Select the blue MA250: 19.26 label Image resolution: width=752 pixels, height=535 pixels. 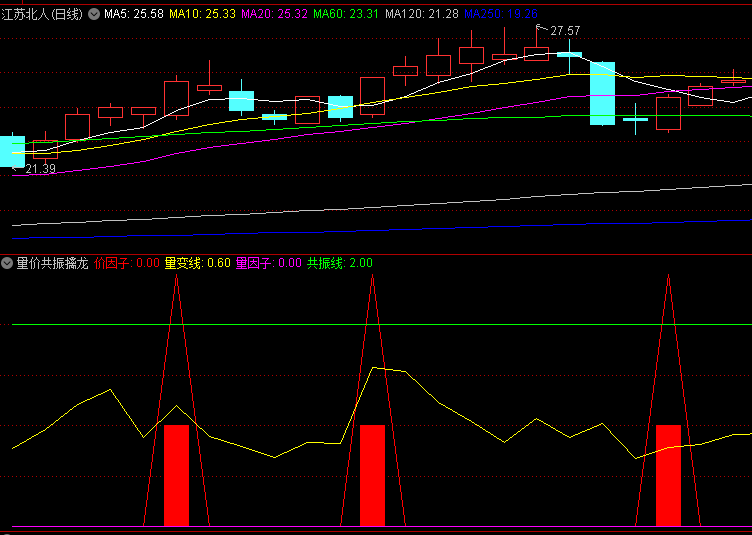501,14
